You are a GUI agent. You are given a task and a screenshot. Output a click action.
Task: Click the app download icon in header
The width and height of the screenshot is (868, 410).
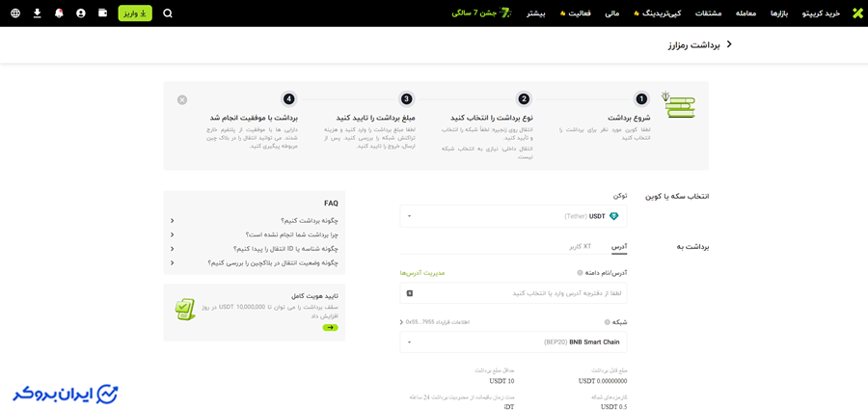tap(37, 14)
